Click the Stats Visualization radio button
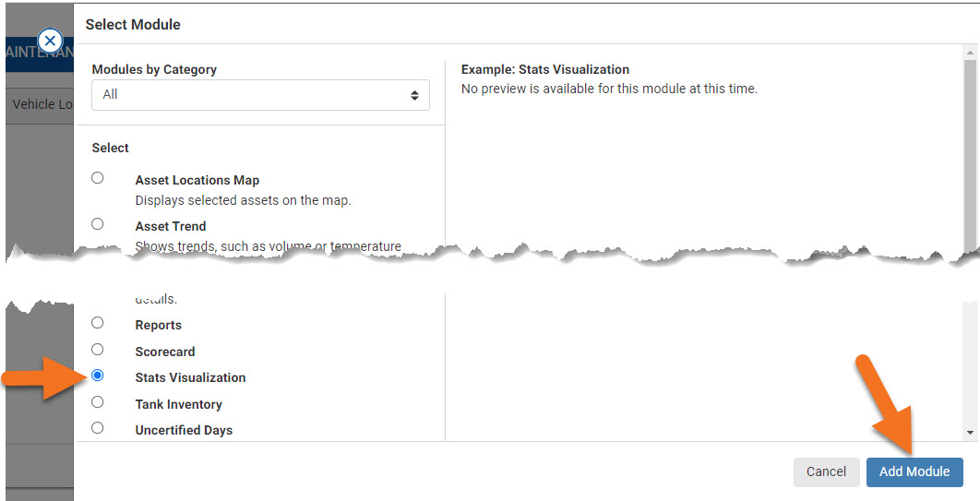This screenshot has width=980, height=501. pos(98,376)
